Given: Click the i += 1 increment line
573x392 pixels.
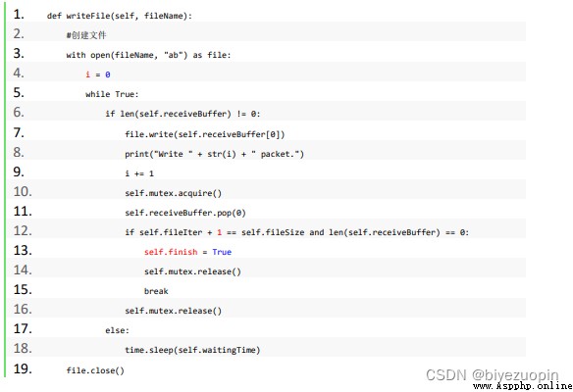Looking at the screenshot, I should [139, 173].
